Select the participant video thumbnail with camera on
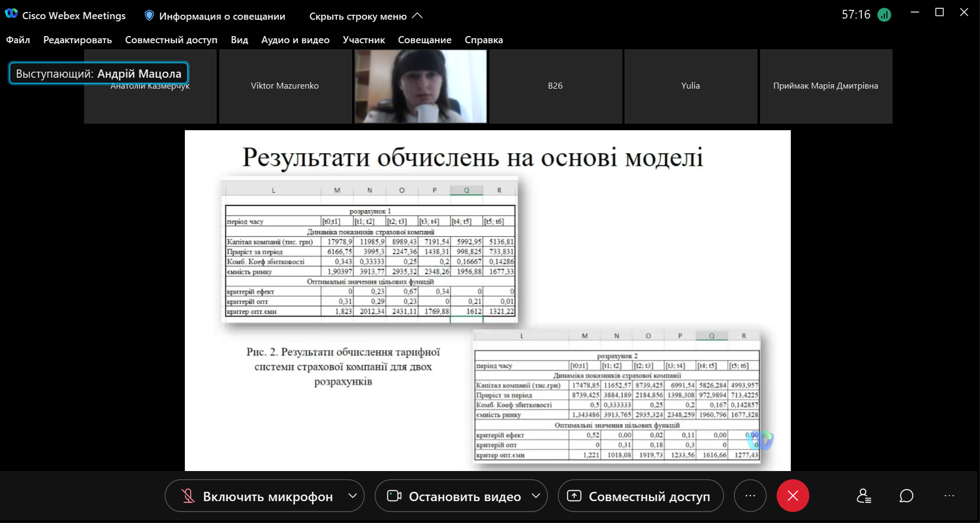Viewport: 980px width, 523px height. 421,86
